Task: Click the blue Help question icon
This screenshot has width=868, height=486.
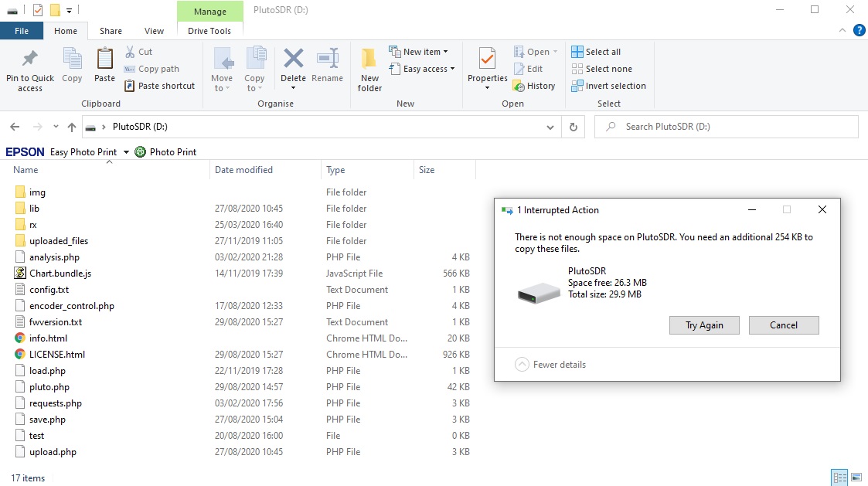Action: [859, 30]
